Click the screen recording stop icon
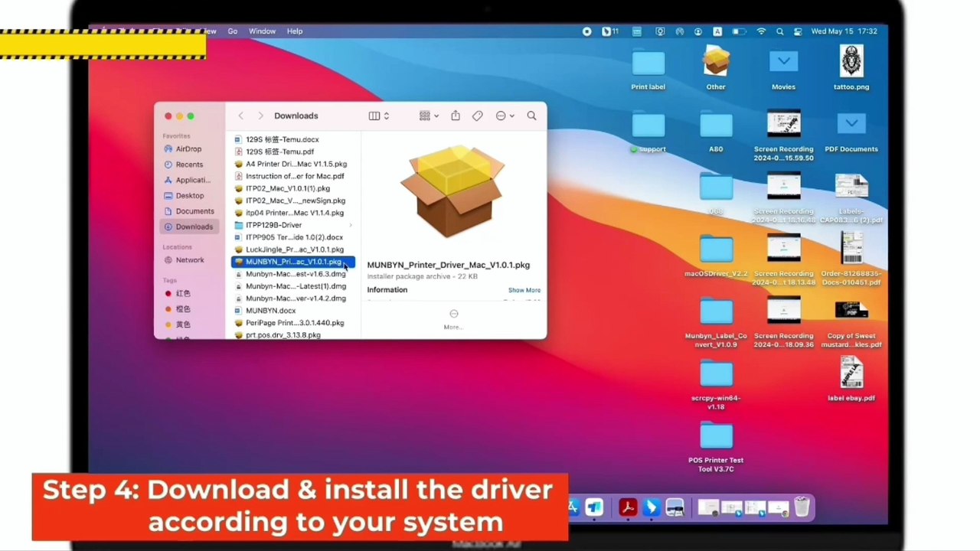This screenshot has width=980, height=551. click(587, 31)
